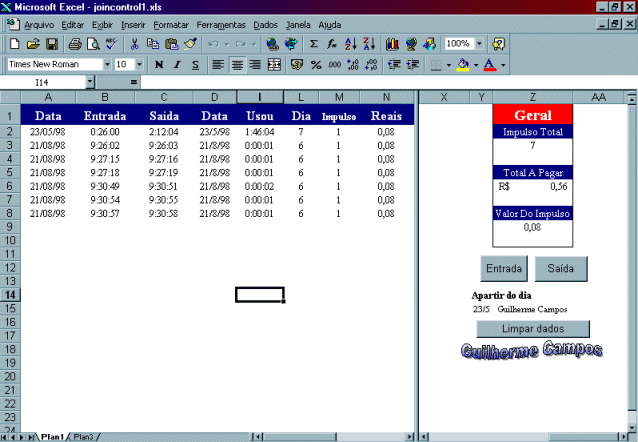
Task: Click the Sort Ascending icon
Action: [350, 44]
